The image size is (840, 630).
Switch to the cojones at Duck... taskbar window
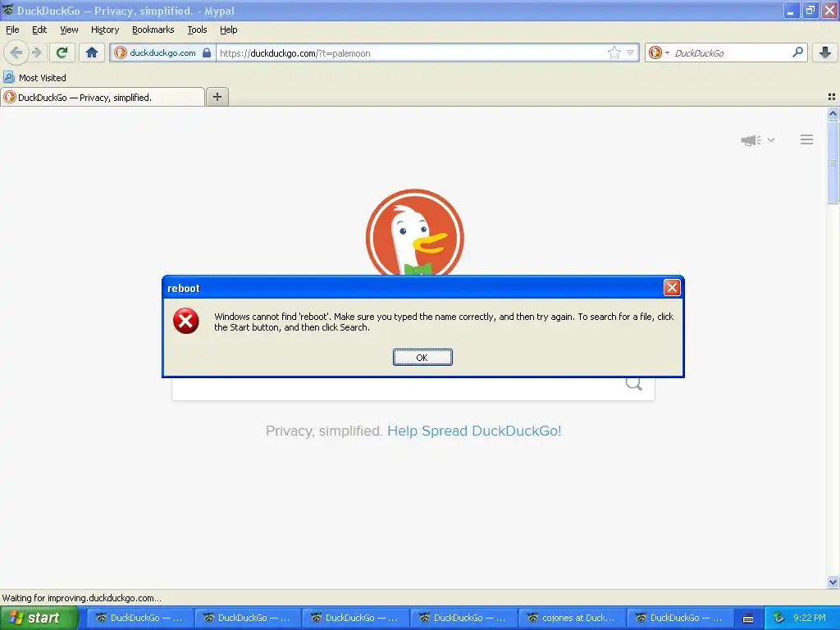click(x=571, y=618)
